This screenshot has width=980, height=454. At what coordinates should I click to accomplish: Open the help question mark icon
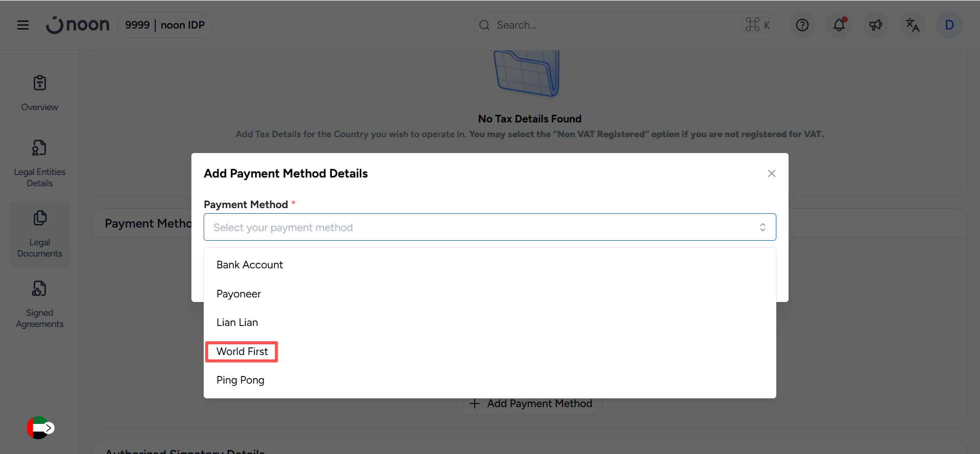coord(802,25)
